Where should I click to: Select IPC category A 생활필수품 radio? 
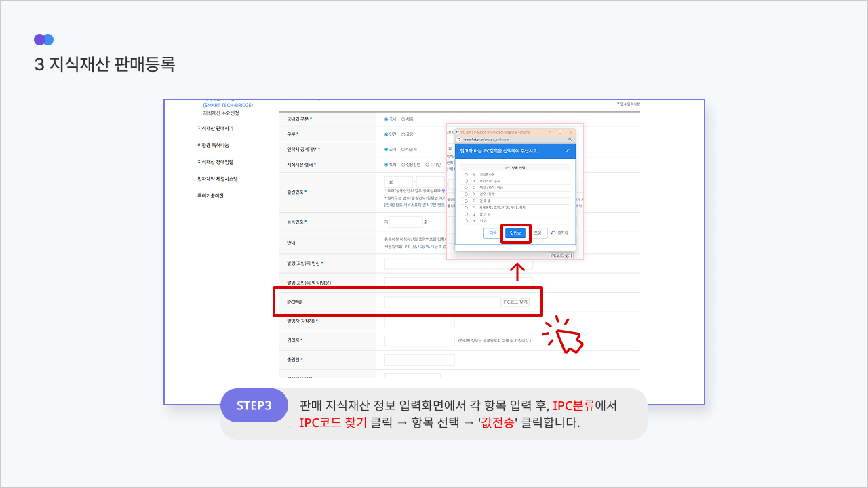click(x=466, y=174)
